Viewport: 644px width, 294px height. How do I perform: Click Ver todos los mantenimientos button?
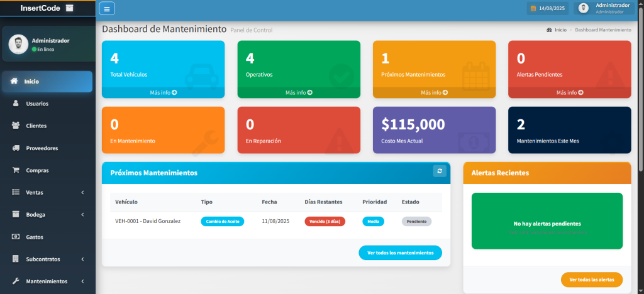(x=400, y=253)
